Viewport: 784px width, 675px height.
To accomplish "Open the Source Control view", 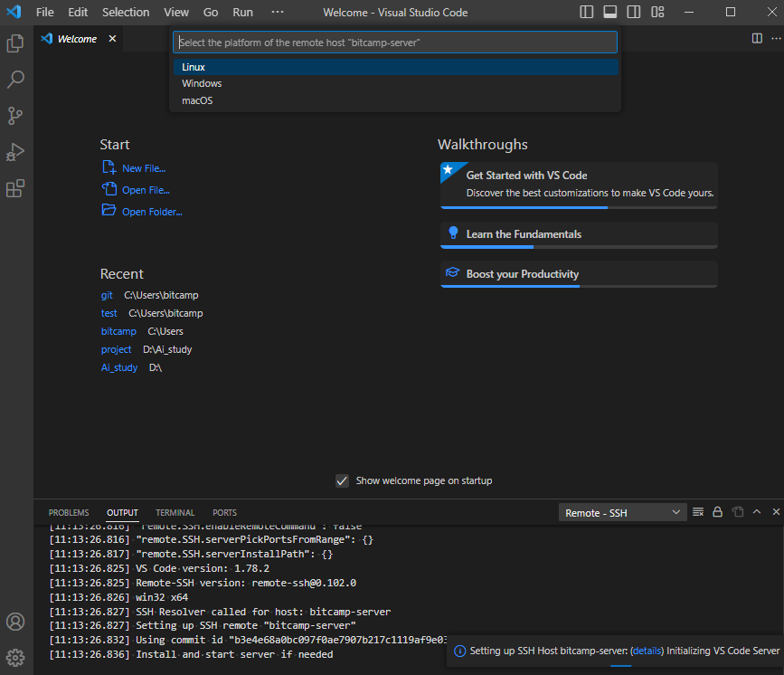I will (15, 116).
